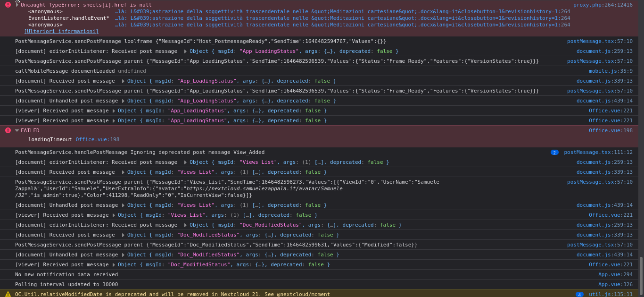Viewport: 644px width, 297px height.
Task: Select the EventListener.handleEvent* stack frame name
Action: (69, 18)
